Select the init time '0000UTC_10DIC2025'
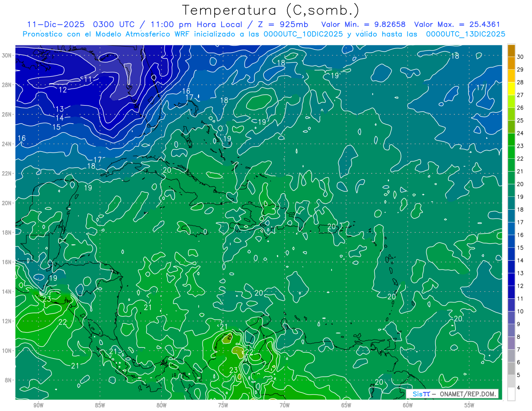Image resolution: width=532 pixels, height=411 pixels. pos(303,34)
